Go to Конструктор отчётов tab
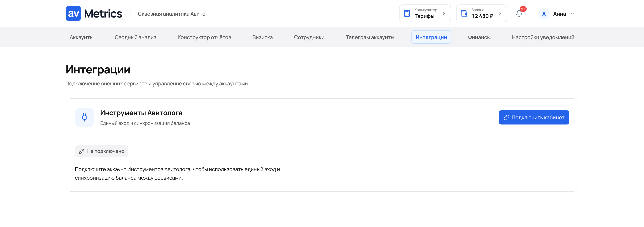This screenshot has width=644, height=227. (204, 37)
